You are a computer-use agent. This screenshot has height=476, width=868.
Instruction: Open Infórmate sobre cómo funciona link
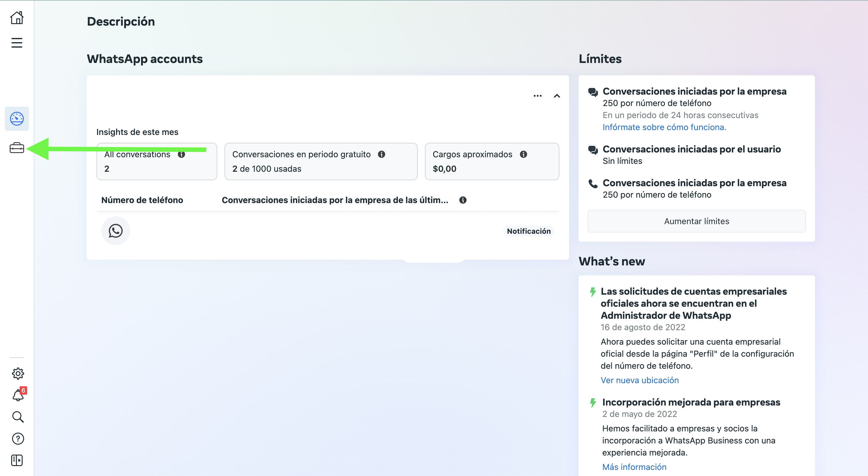pyautogui.click(x=664, y=127)
